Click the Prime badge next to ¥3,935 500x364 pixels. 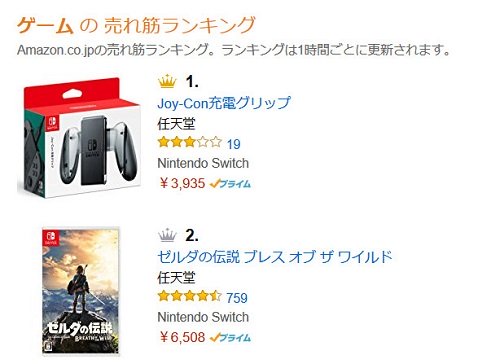(230, 183)
